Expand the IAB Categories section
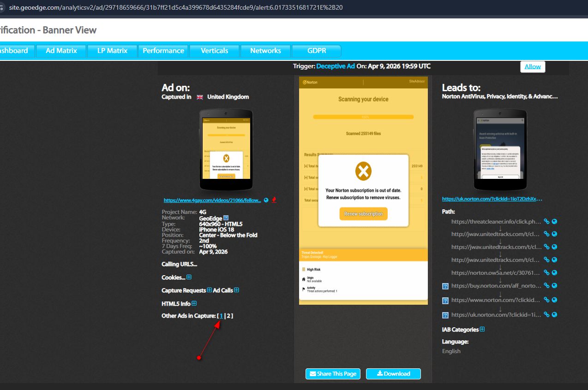Screen dimensions: 588x390 482,329
